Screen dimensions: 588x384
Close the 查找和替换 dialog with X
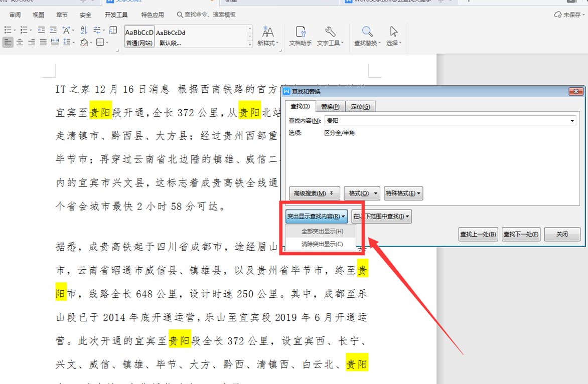pos(575,91)
